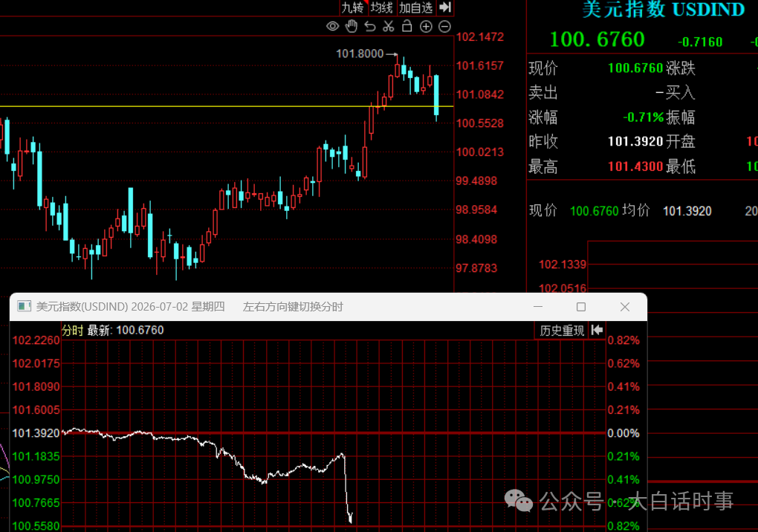Screen dimensions: 758x532
Task: Toggle the 九转 indicator
Action: pyautogui.click(x=353, y=7)
